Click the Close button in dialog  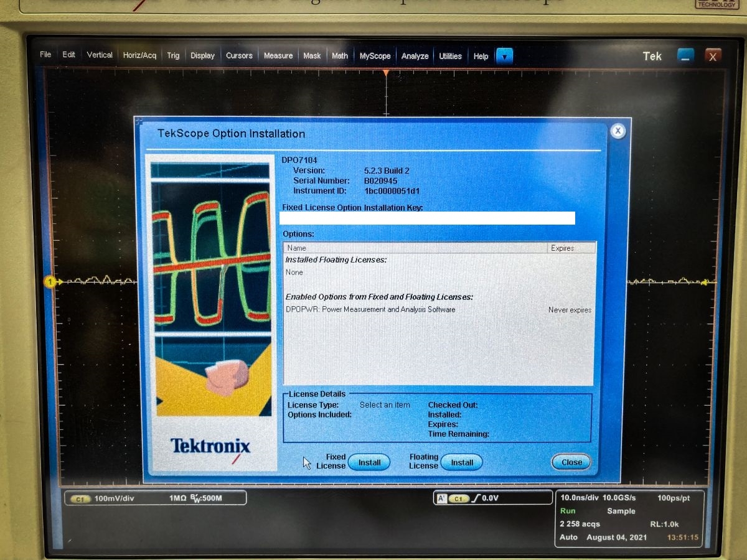pos(571,462)
